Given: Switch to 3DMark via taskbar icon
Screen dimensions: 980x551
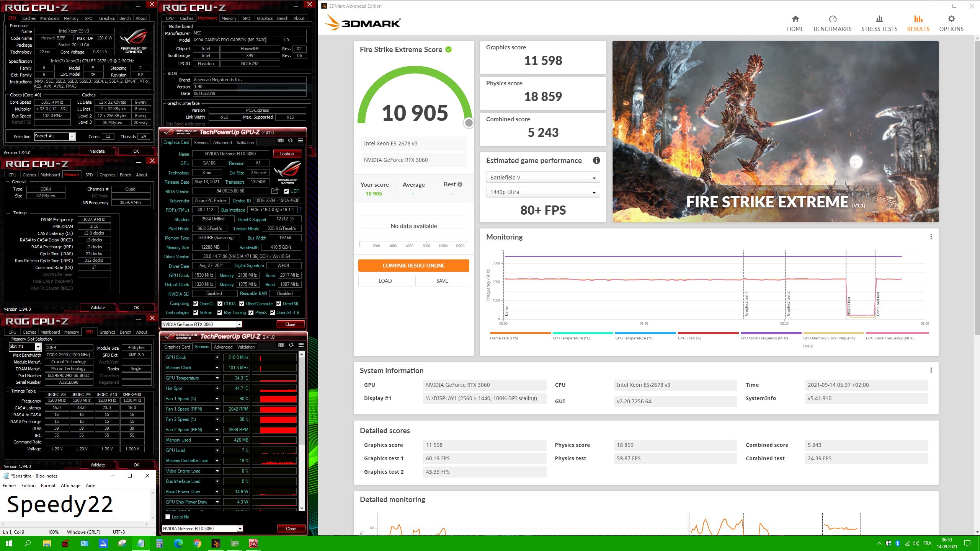Looking at the screenshot, I should pos(216,543).
